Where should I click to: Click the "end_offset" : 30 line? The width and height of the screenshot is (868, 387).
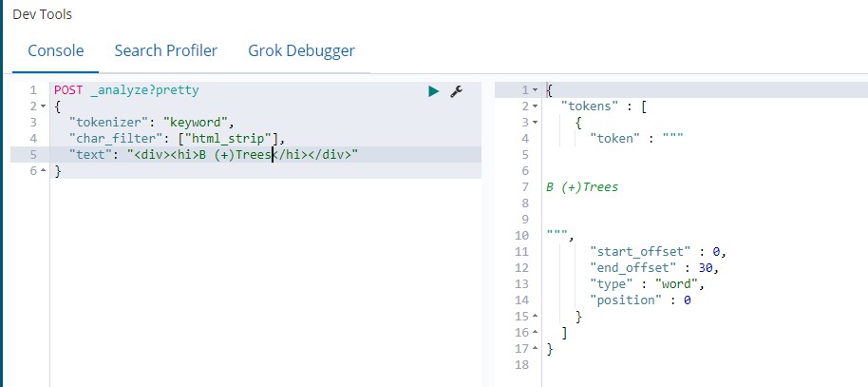[x=654, y=268]
